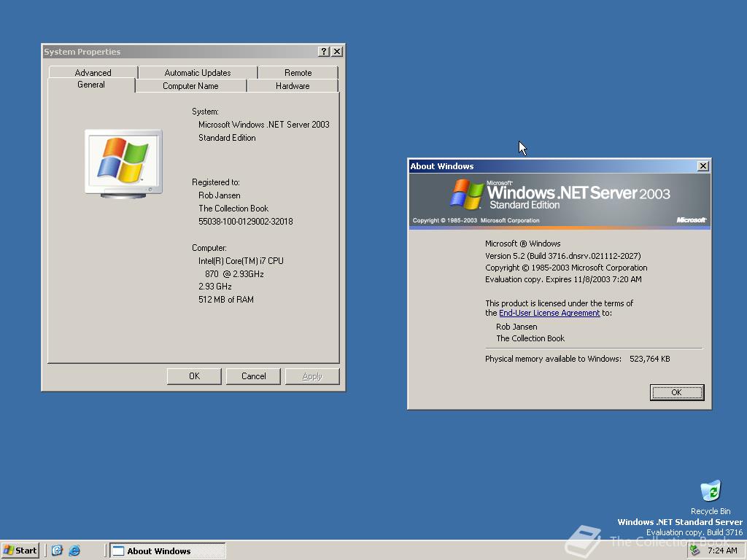Click 'Rob Jansen' in System Properties
This screenshot has height=560, width=747.
tap(219, 195)
